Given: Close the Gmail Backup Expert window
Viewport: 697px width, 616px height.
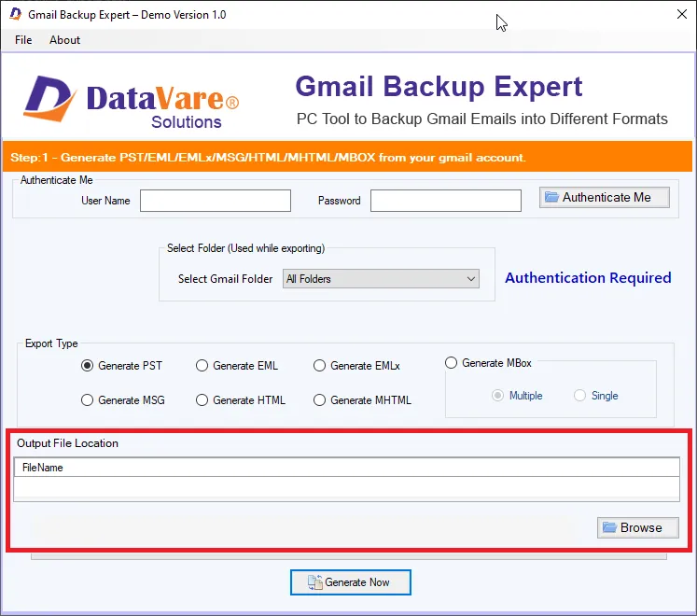Looking at the screenshot, I should click(682, 14).
